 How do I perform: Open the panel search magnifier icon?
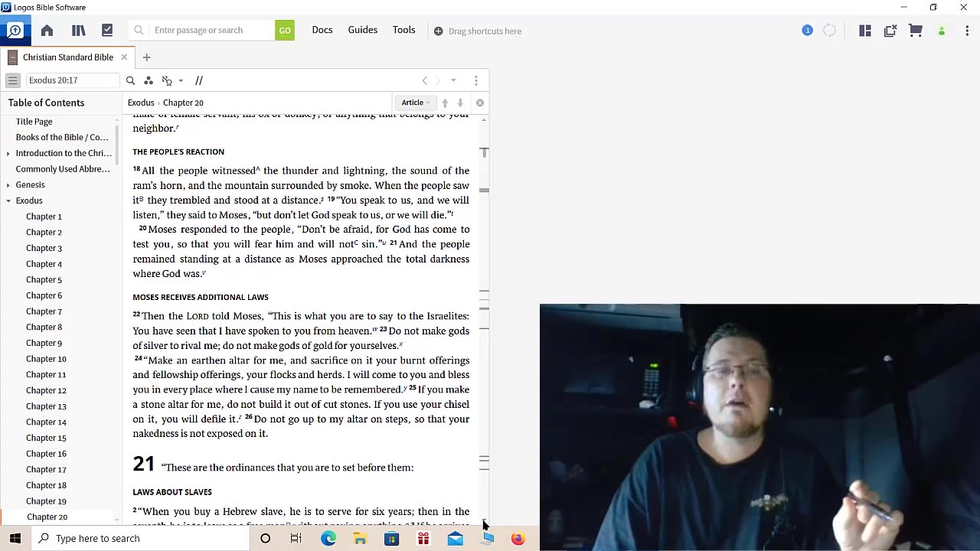coord(130,80)
